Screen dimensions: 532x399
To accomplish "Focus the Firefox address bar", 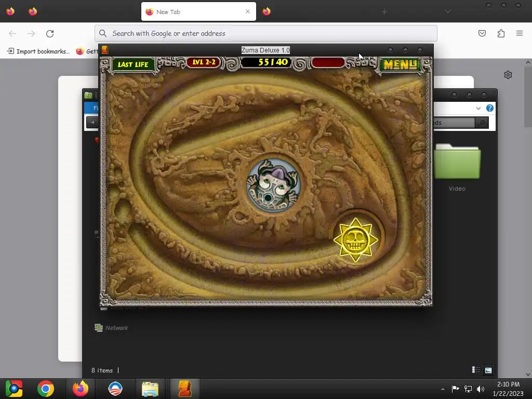I will pyautogui.click(x=265, y=33).
